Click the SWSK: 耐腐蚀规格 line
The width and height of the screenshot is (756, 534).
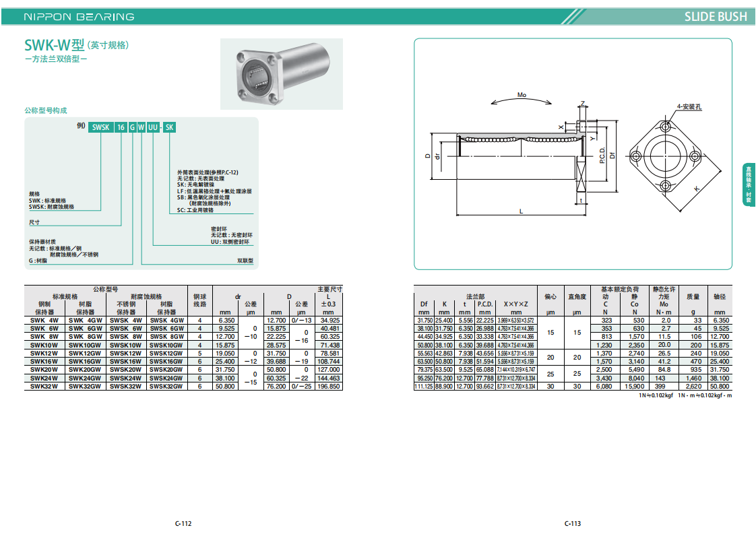tap(52, 207)
